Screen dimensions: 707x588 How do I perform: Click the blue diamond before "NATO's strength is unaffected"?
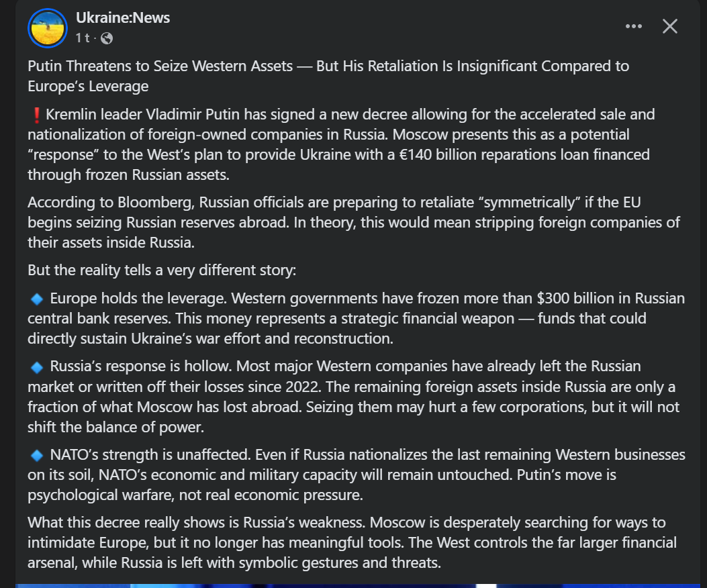tap(37, 455)
